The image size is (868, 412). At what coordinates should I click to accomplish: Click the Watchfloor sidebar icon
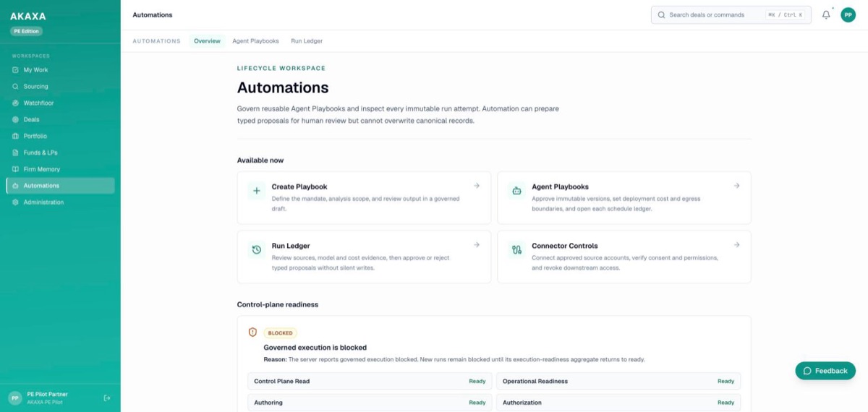tap(16, 103)
